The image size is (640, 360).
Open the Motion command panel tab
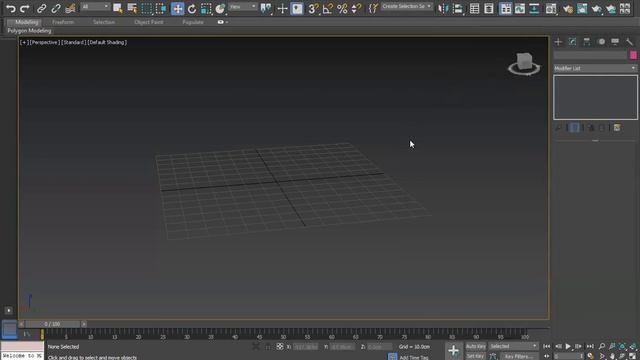pos(601,42)
